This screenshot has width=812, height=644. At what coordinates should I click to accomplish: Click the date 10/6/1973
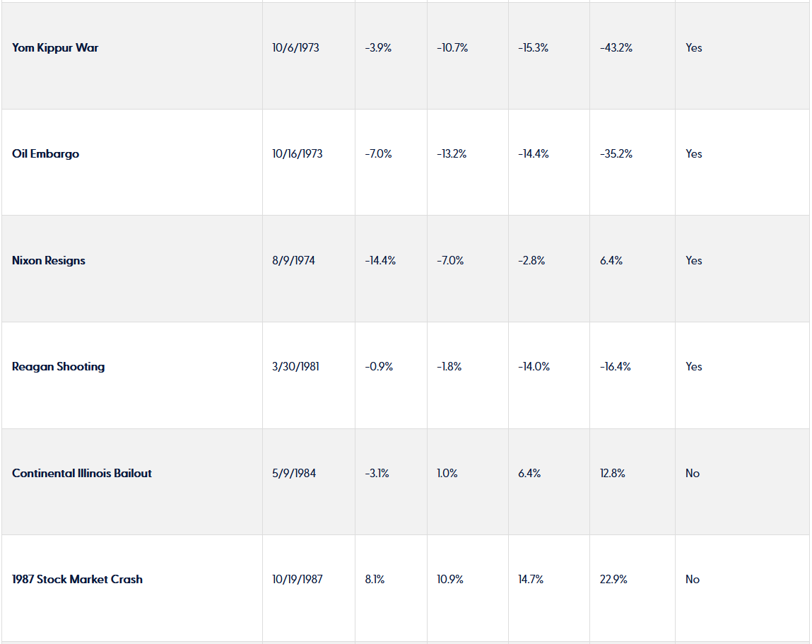(x=295, y=48)
